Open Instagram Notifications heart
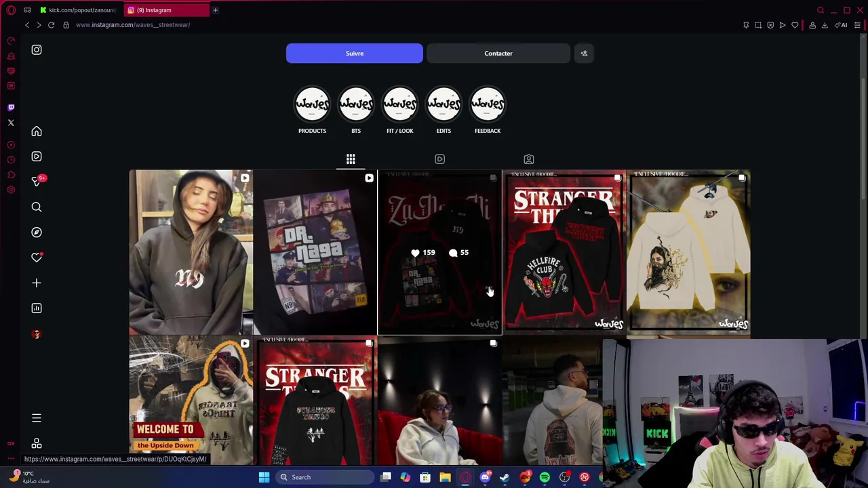Image resolution: width=868 pixels, height=488 pixels. (37, 258)
